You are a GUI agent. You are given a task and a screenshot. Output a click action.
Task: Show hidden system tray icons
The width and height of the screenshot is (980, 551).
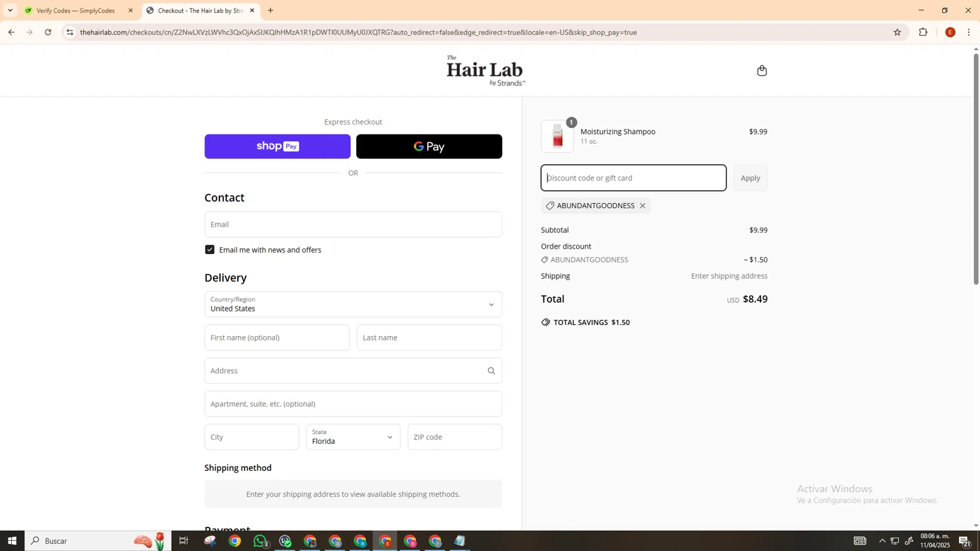coord(882,541)
